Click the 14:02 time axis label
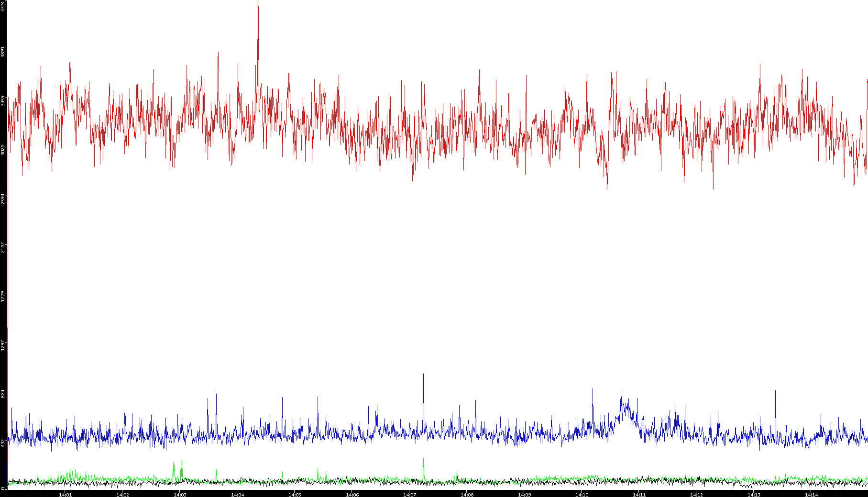 point(123,495)
